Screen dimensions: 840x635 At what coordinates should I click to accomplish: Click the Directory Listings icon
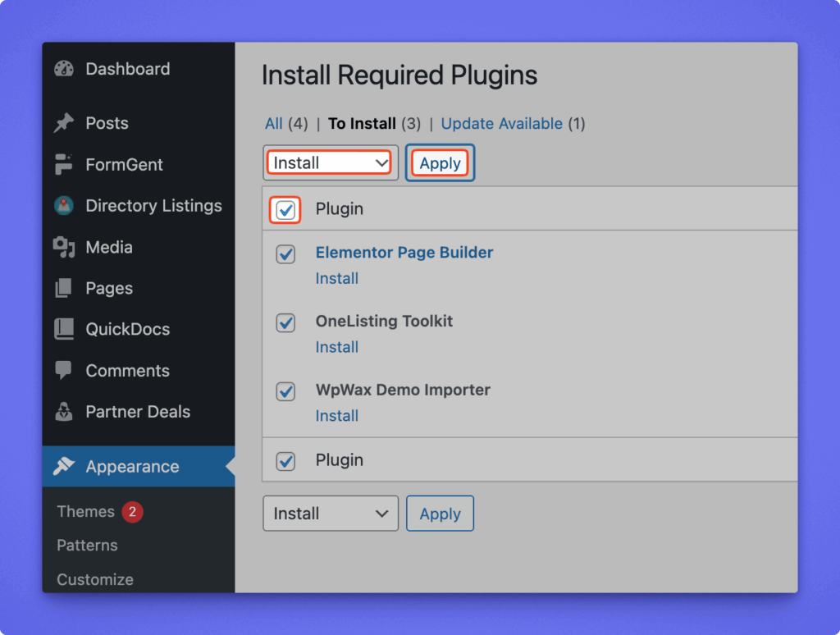coord(64,206)
